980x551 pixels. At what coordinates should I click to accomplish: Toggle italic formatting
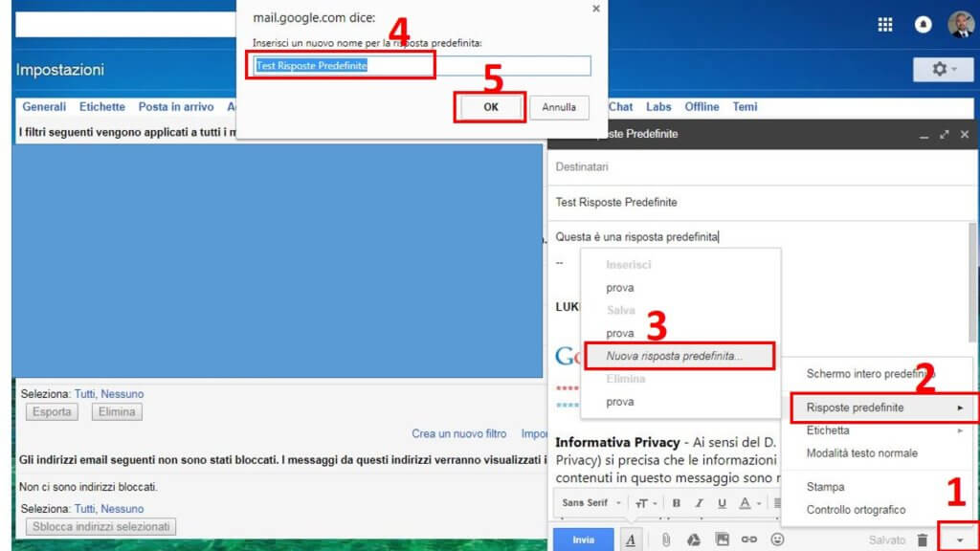coord(699,503)
